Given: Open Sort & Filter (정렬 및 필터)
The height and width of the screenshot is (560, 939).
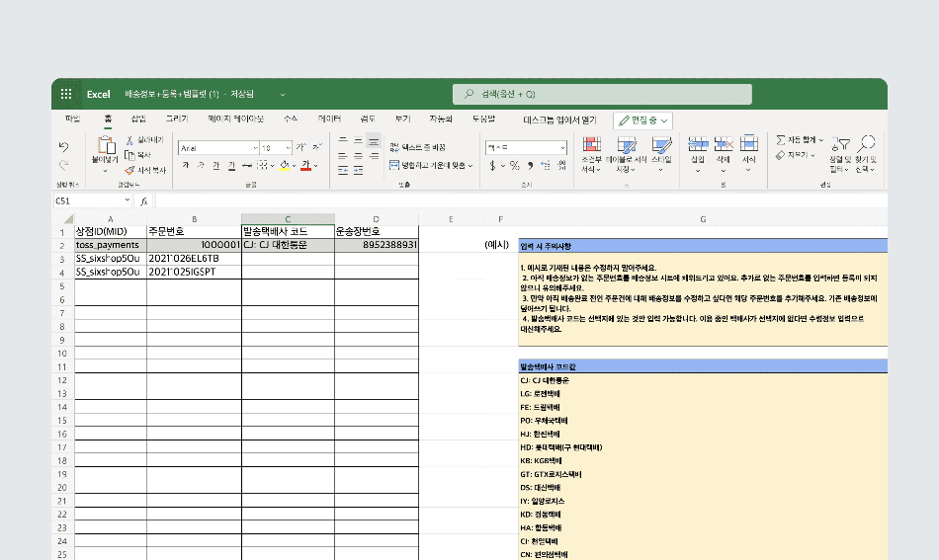Looking at the screenshot, I should 840,155.
